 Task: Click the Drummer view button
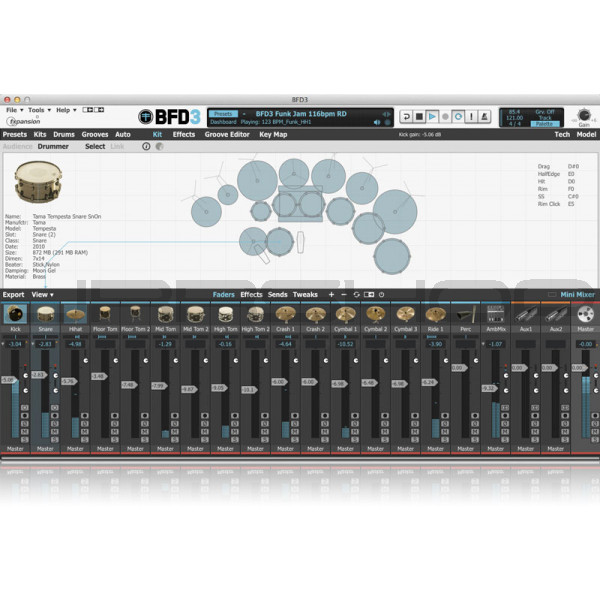[x=53, y=146]
